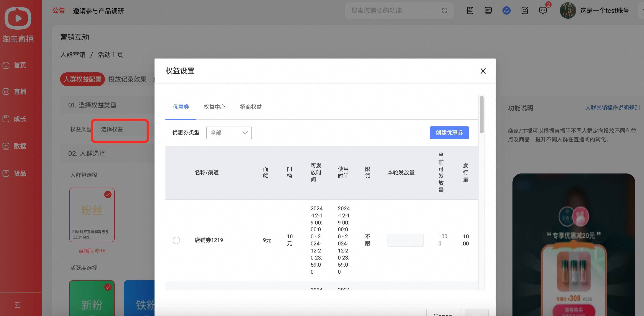Click the dialog vertical scrollbar thumb
This screenshot has width=644, height=316.
click(482, 115)
